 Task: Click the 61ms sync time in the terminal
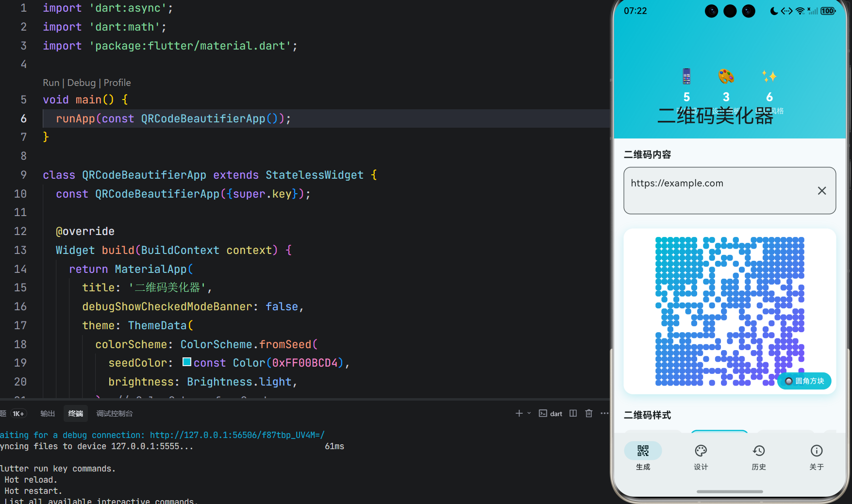pyautogui.click(x=334, y=446)
